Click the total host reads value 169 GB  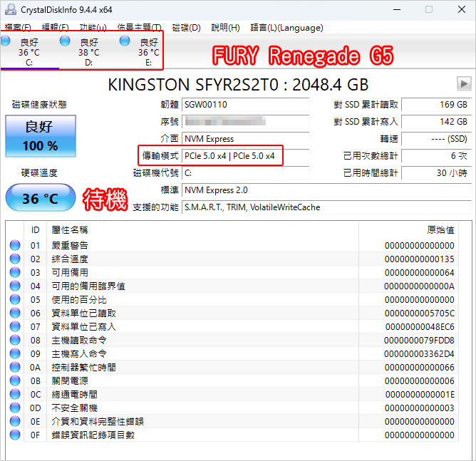[x=437, y=105]
